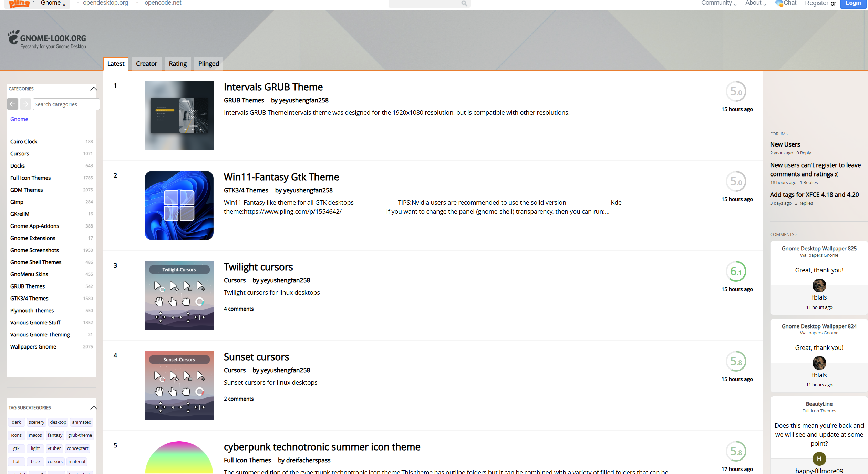Image resolution: width=868 pixels, height=474 pixels.
Task: Toggle the 'grub-theme' tag filter
Action: 80,435
